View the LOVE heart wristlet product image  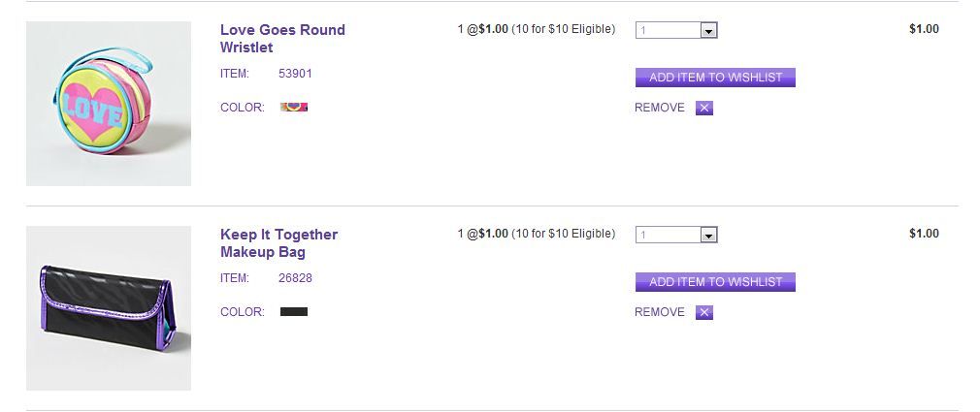(109, 104)
